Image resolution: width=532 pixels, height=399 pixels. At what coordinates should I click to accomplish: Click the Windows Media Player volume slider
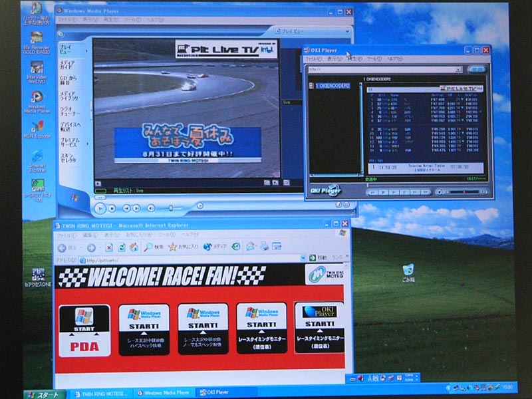(172, 208)
